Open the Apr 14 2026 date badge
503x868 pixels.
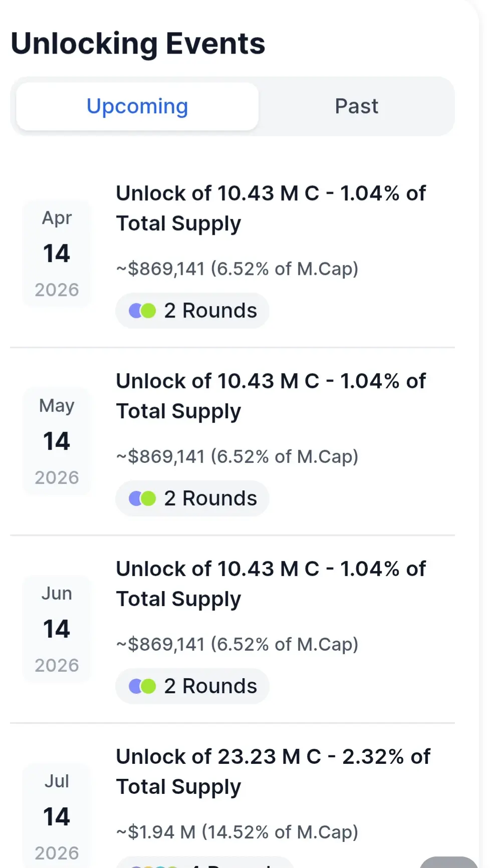pyautogui.click(x=57, y=253)
